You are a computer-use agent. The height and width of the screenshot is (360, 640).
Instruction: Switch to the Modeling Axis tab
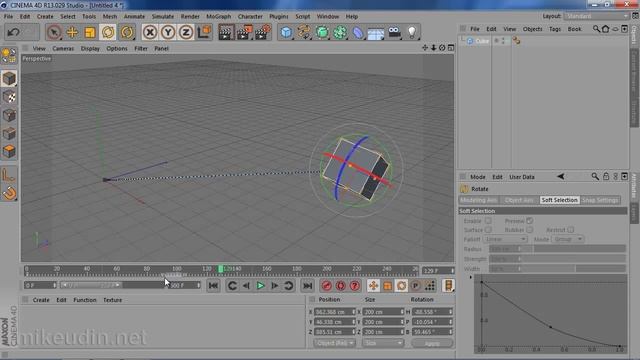coord(479,200)
